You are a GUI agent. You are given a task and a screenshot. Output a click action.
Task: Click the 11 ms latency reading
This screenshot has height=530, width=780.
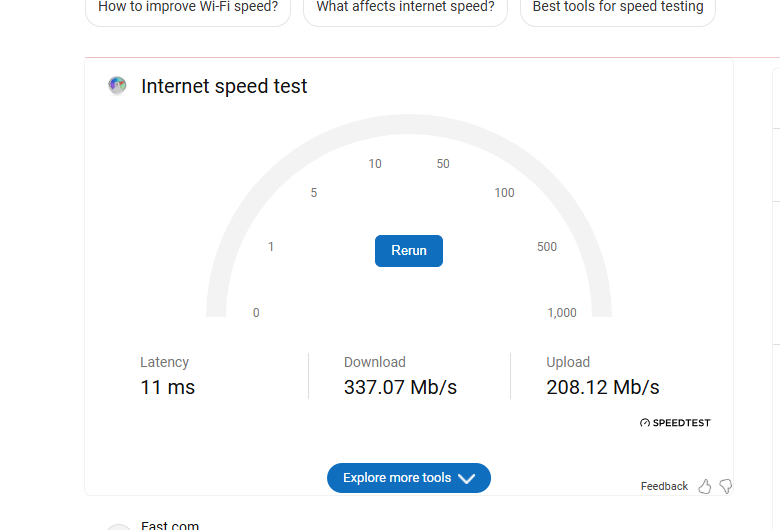tap(167, 387)
